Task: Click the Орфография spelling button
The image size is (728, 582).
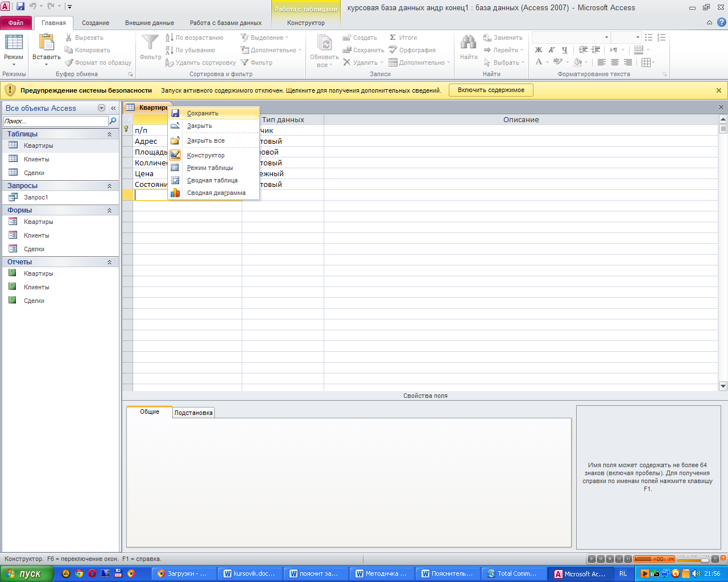Action: (412, 50)
